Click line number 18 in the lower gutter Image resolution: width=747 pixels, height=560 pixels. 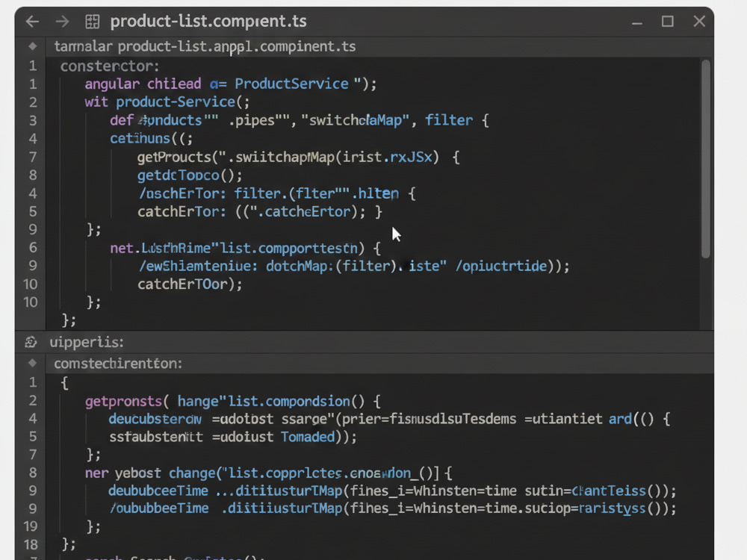click(x=31, y=544)
